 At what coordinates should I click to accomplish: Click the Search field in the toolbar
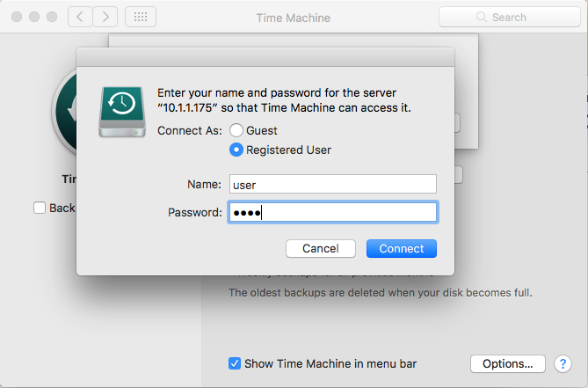click(510, 17)
